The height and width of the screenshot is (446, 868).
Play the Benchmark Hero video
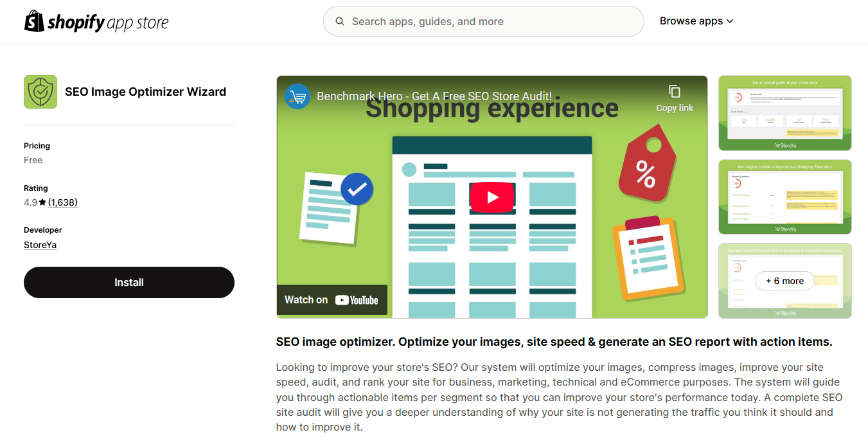pyautogui.click(x=492, y=197)
